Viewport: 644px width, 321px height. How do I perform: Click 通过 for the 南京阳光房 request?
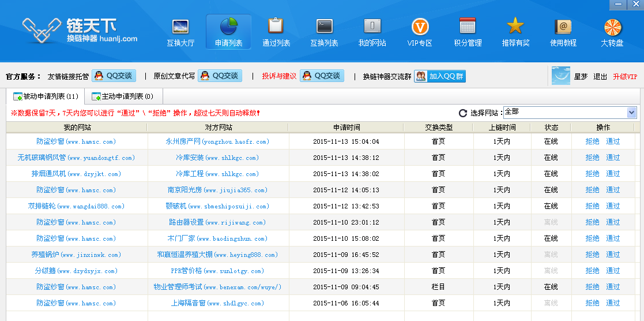pos(613,190)
